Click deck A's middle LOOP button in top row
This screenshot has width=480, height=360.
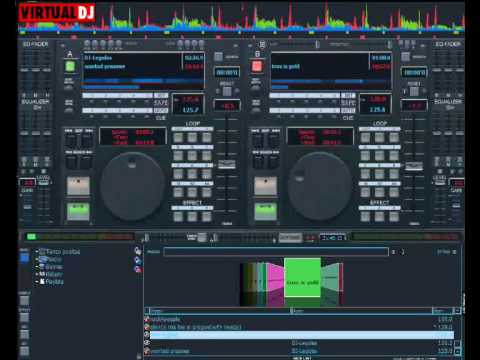pos(192,137)
